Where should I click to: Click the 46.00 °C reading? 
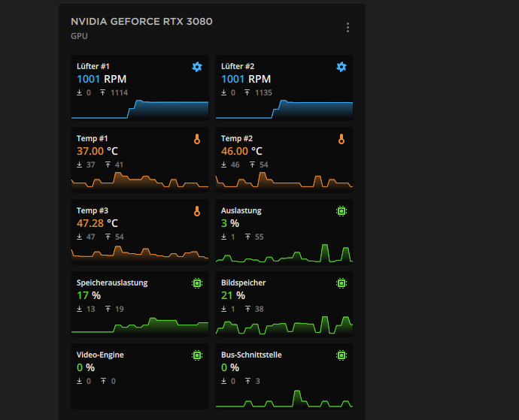point(241,151)
